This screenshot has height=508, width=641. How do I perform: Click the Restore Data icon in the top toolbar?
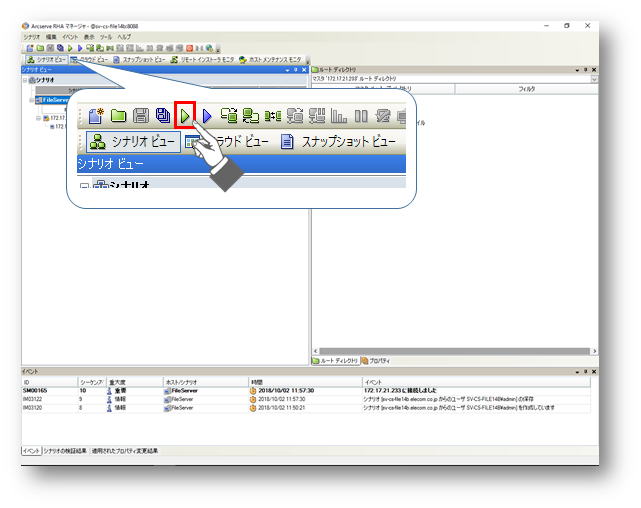point(100,48)
